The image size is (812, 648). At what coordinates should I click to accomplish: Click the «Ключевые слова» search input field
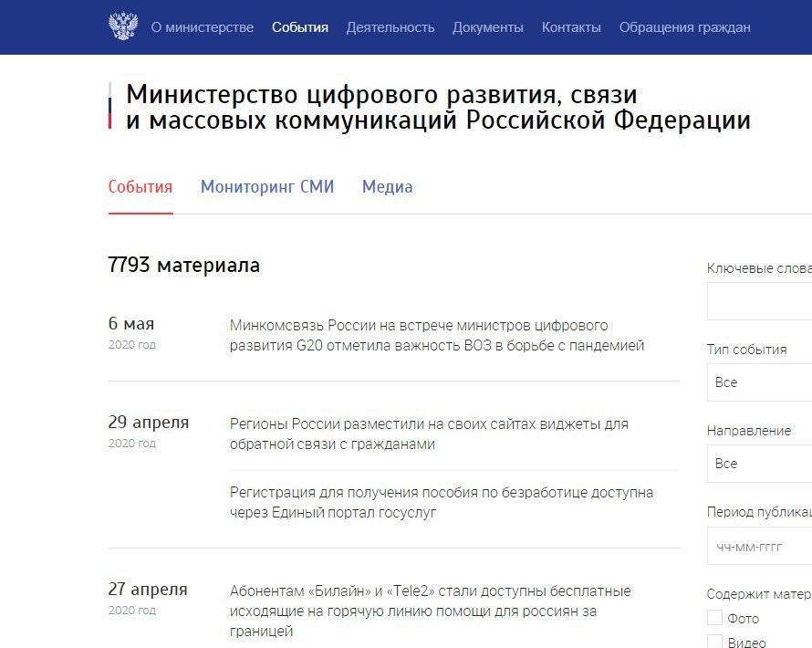tap(759, 301)
